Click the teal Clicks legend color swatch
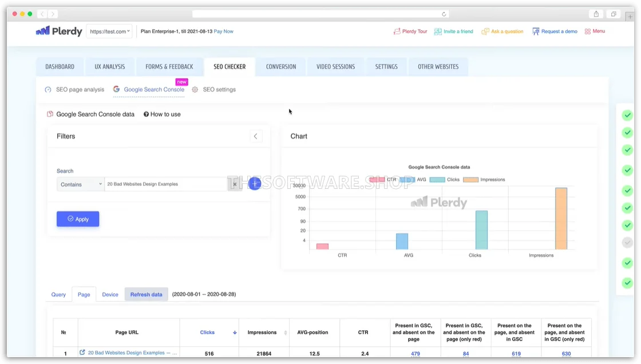 (x=437, y=179)
